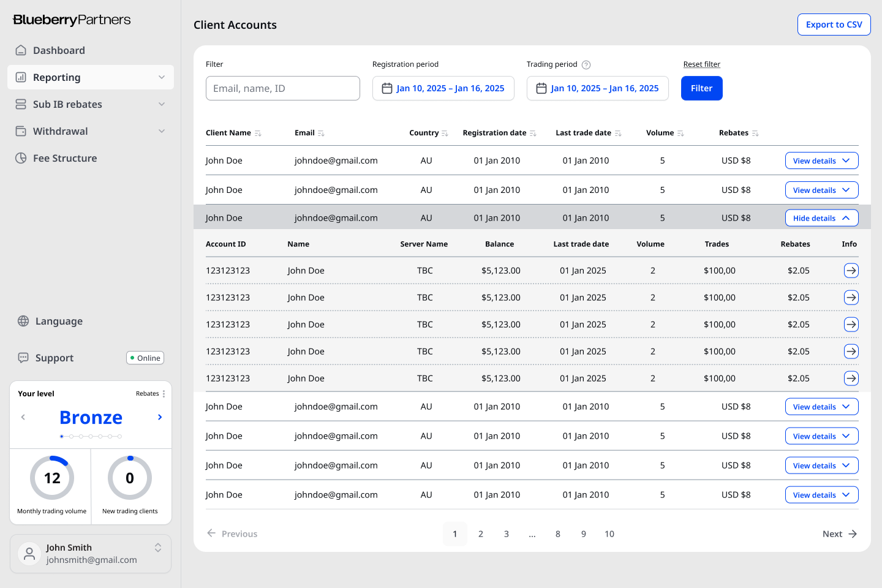Click the Reset filter link
Image resolution: width=882 pixels, height=588 pixels.
(702, 64)
